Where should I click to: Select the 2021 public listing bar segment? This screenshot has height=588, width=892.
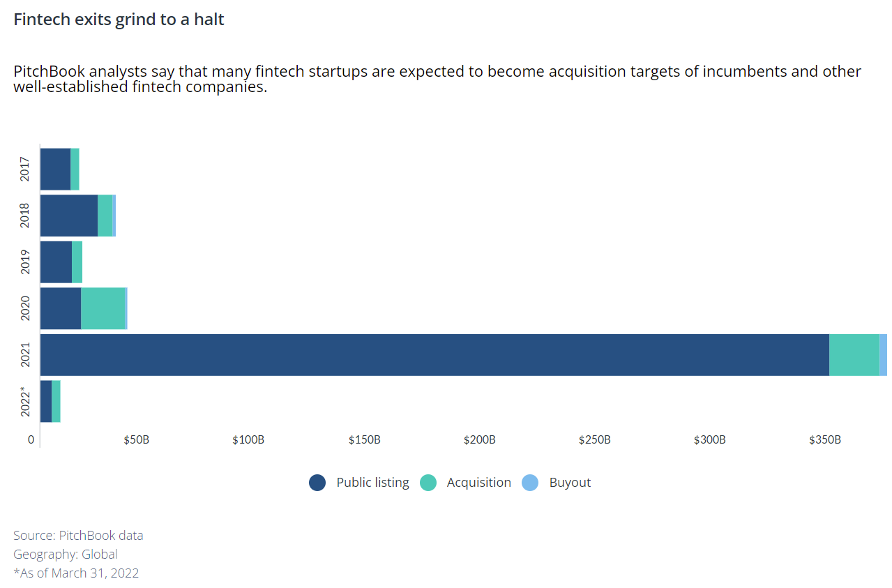tap(434, 355)
